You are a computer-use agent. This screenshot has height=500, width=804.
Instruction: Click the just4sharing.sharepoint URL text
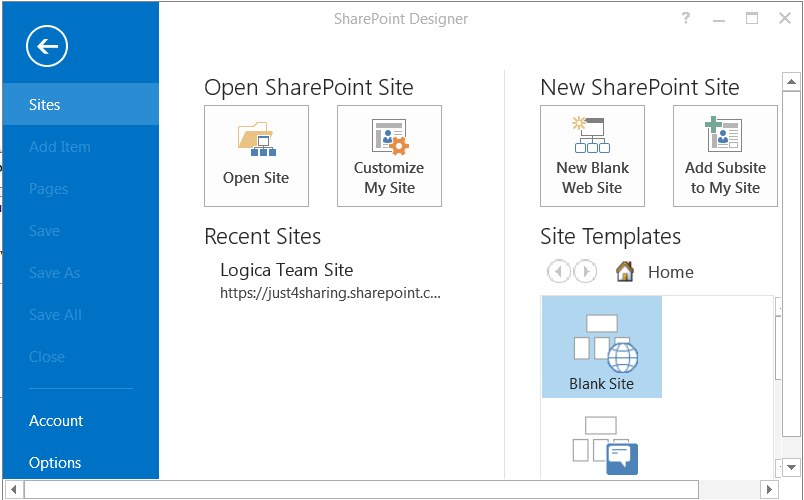(x=330, y=293)
